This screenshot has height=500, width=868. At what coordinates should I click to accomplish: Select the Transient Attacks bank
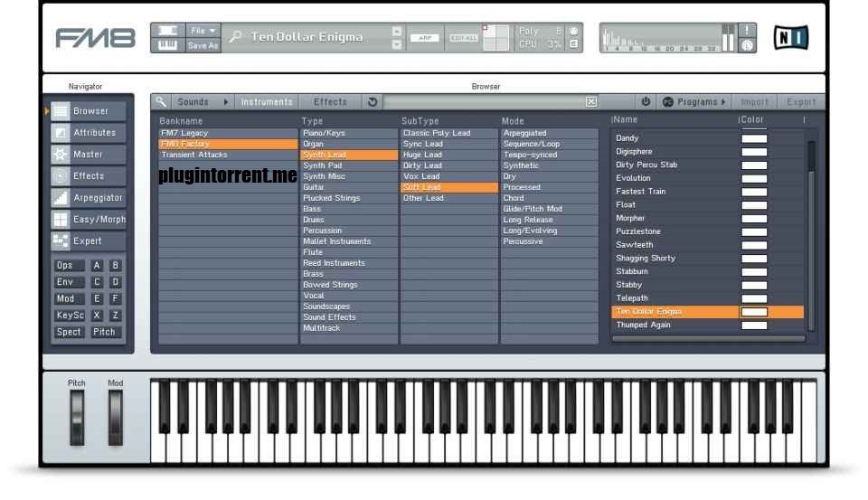228,155
